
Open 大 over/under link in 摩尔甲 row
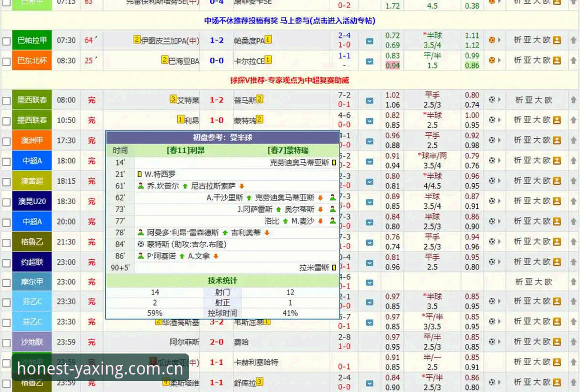(x=538, y=282)
